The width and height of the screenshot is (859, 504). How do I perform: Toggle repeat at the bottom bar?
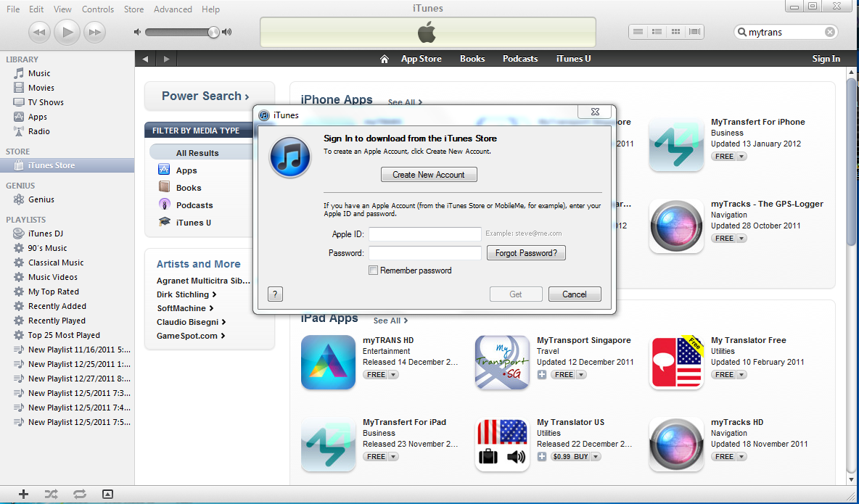click(x=79, y=494)
